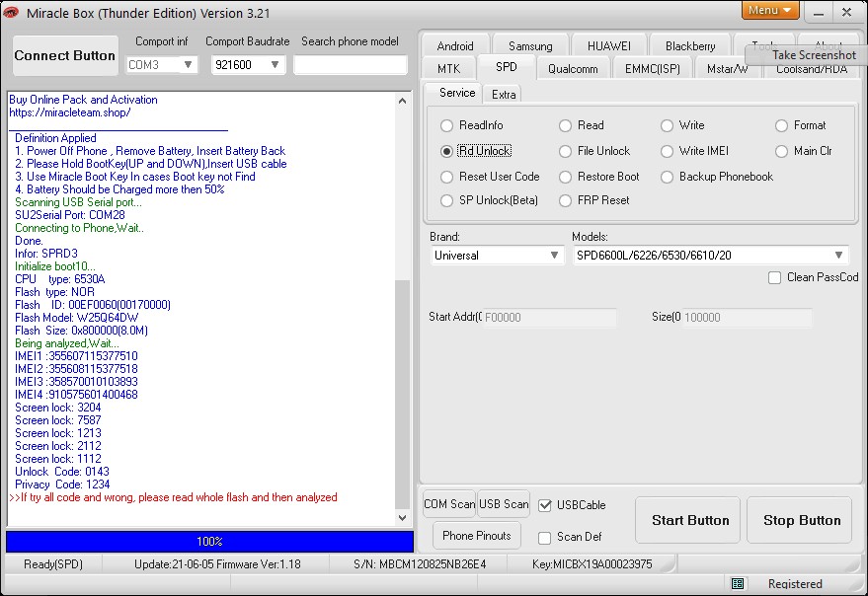Viewport: 868px width, 596px height.
Task: Open the Qualcomm tab
Action: (573, 69)
